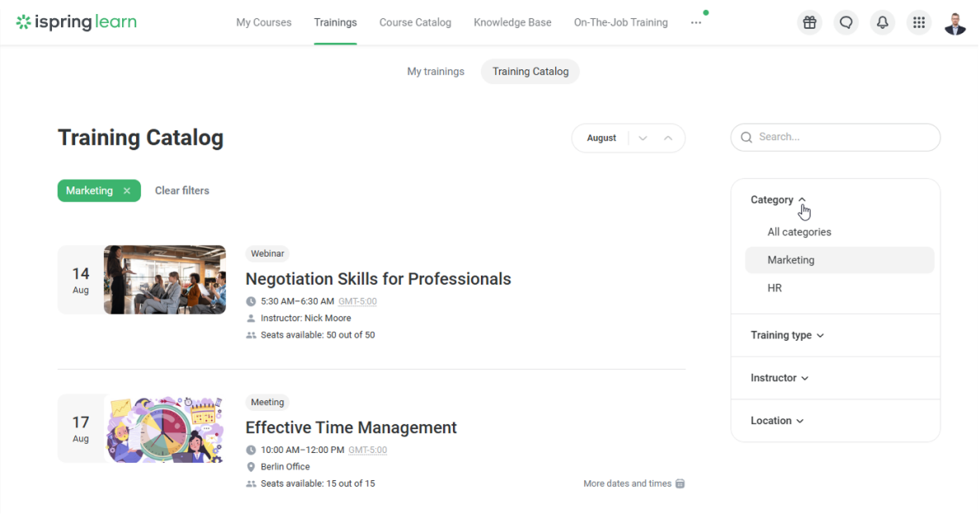
Task: Open the notifications bell
Action: click(882, 23)
